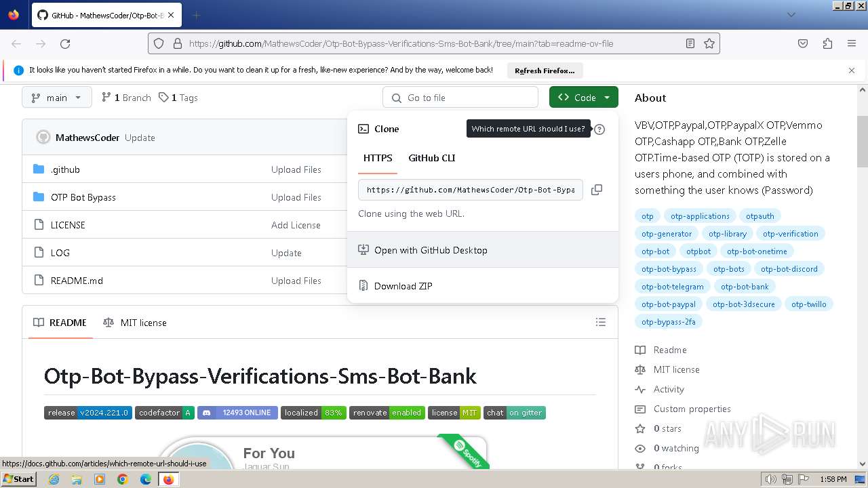
Task: Open the Readme sidebar link
Action: coord(660,350)
